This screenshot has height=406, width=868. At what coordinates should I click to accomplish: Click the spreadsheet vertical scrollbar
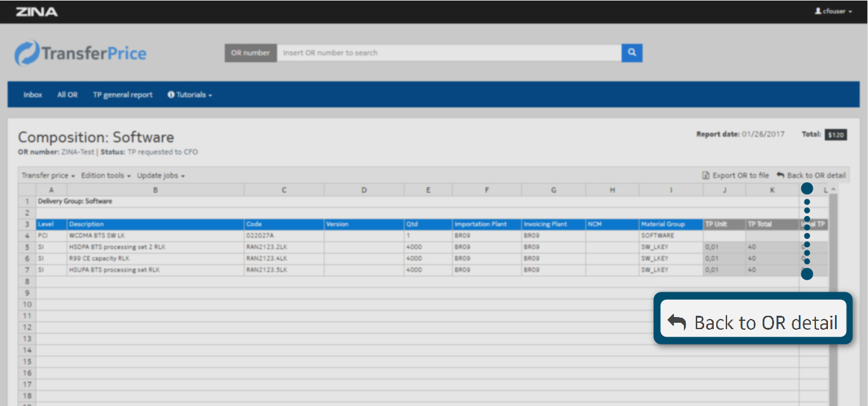coord(833,286)
